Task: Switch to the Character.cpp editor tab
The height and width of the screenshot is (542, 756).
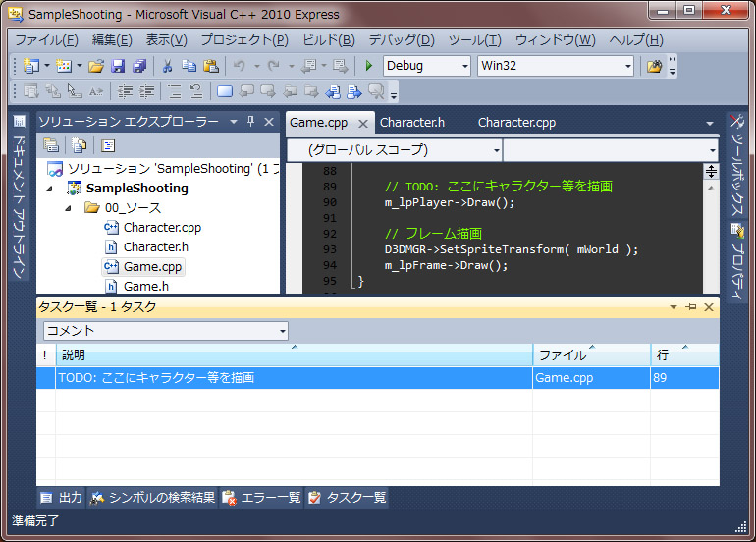Action: pyautogui.click(x=516, y=123)
